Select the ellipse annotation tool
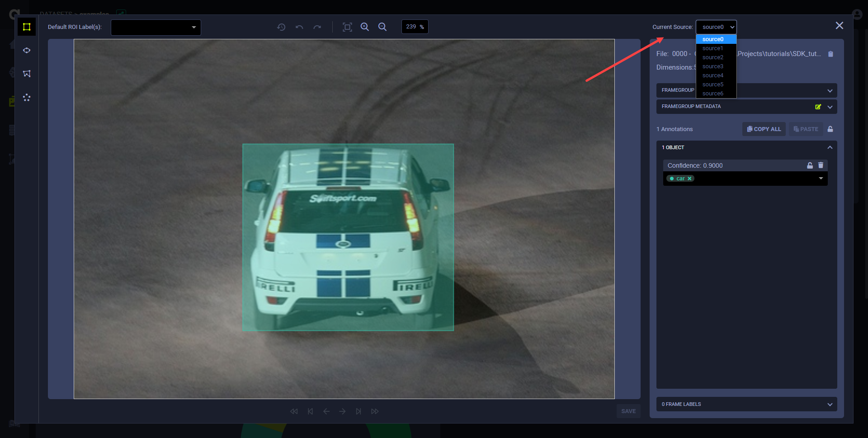Viewport: 868px width, 438px height. (x=27, y=51)
